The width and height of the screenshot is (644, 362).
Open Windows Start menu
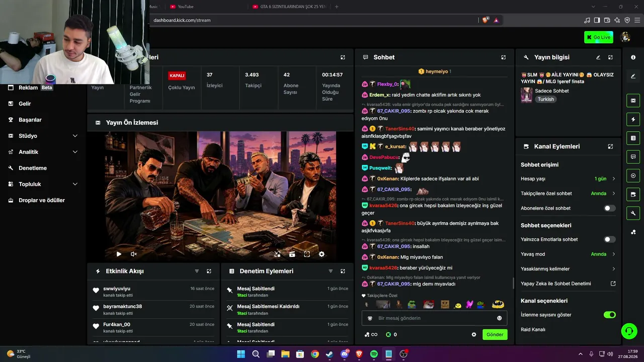[x=241, y=354]
